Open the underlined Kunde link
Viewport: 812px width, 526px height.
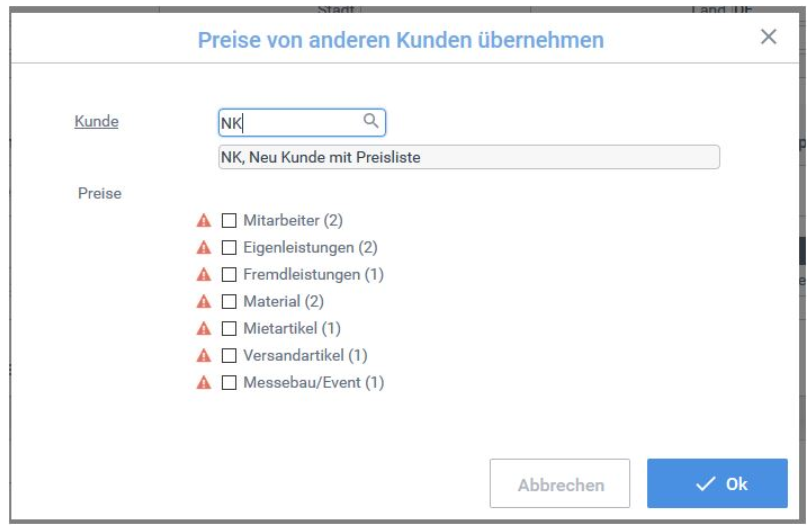tap(96, 121)
